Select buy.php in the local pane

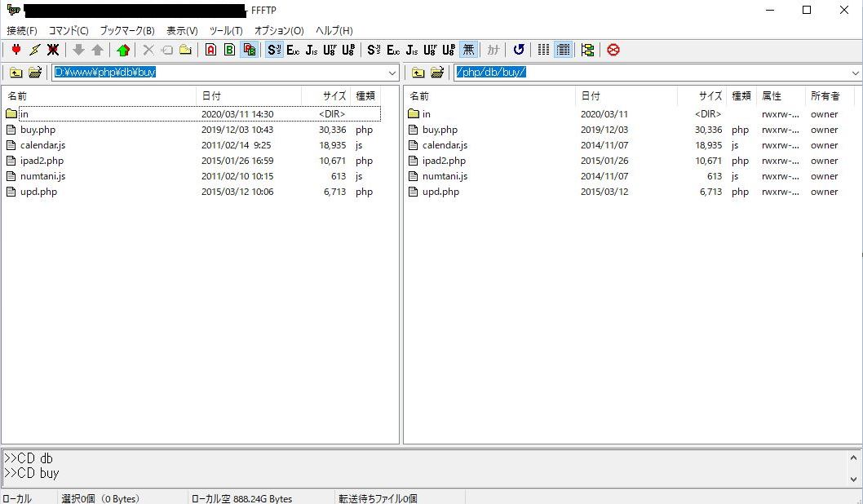click(x=36, y=130)
